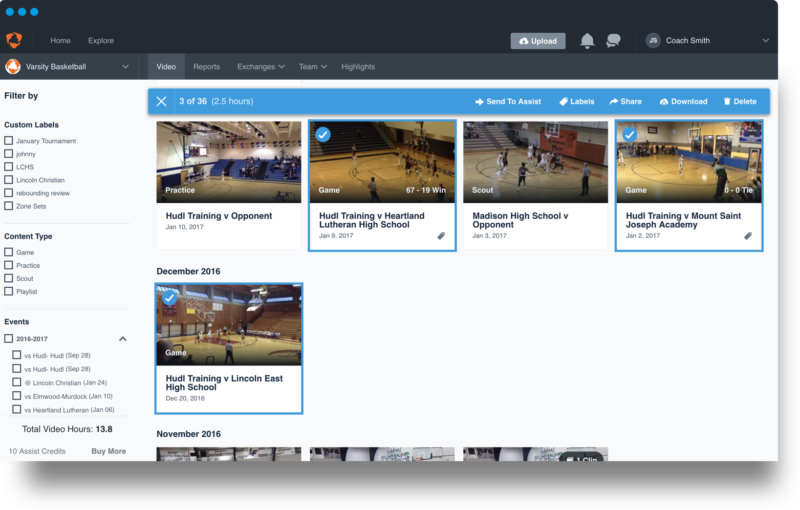Click title Madison High School v Opponent
The height and width of the screenshot is (510, 800).
click(520, 220)
